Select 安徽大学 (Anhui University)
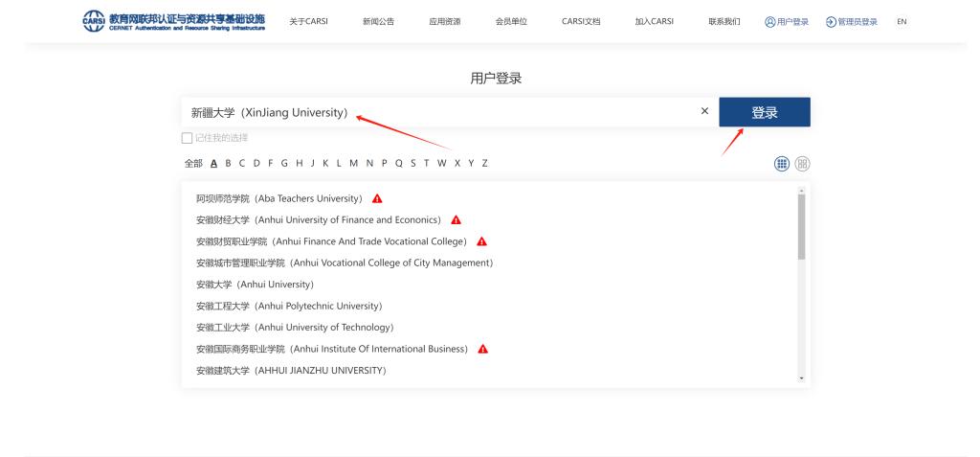Screen dimensions: 980x457 [255, 285]
